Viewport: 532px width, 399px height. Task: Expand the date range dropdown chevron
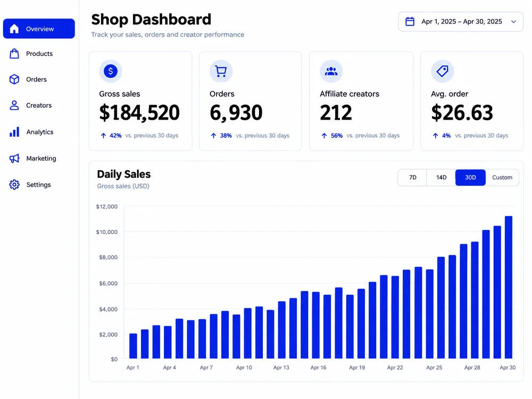coord(514,22)
